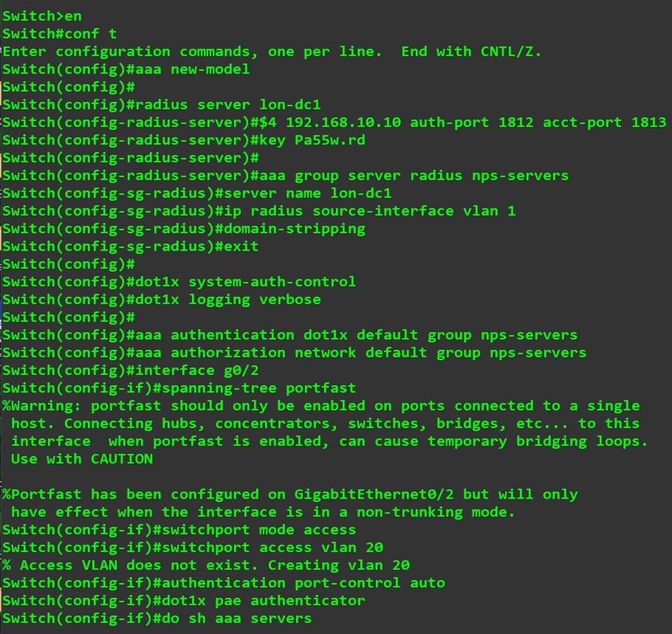
Task: Click 'dot1x system-auth-control' command line
Action: click(x=179, y=282)
